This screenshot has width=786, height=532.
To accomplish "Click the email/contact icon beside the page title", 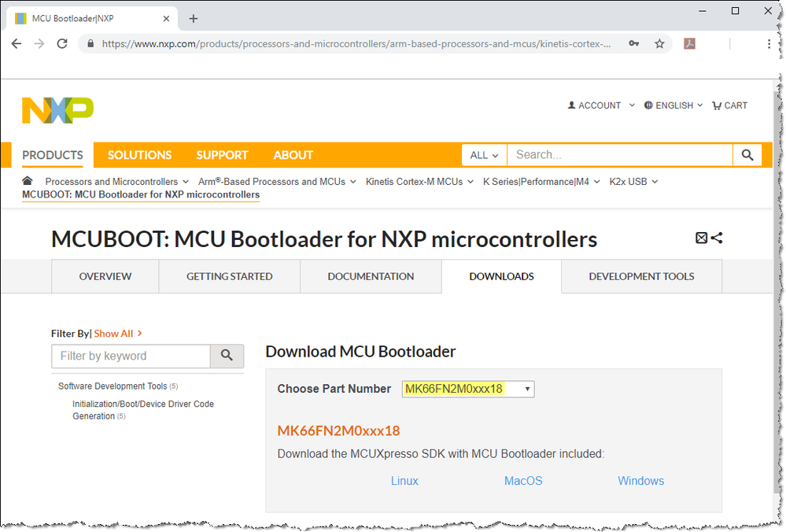I will tap(700, 238).
